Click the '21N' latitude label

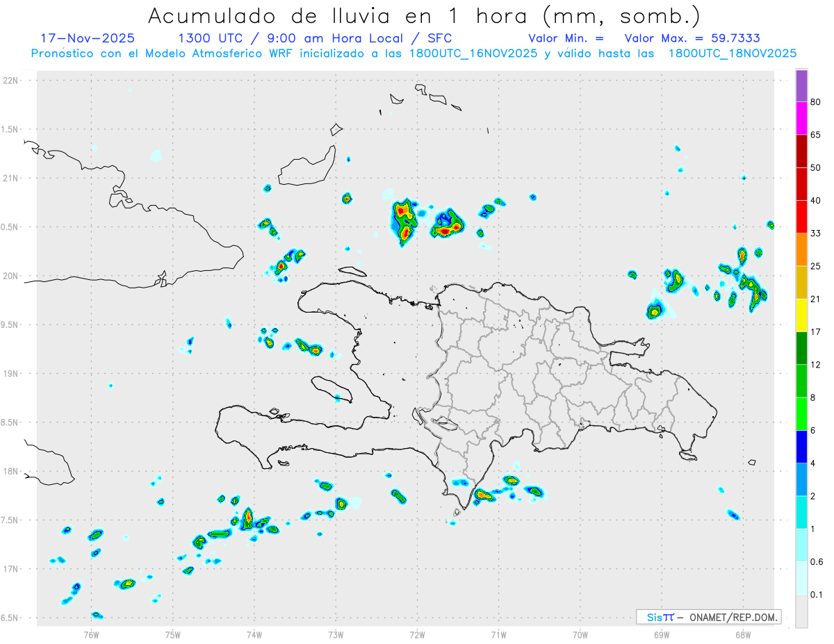(12, 178)
